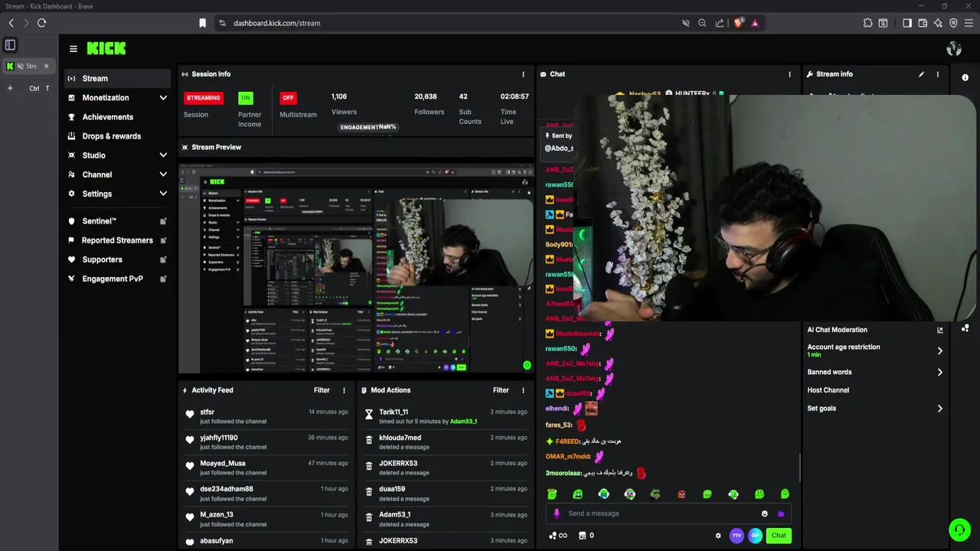Open Sentinel in the sidebar
Screen dimensions: 980x551
(x=117, y=221)
